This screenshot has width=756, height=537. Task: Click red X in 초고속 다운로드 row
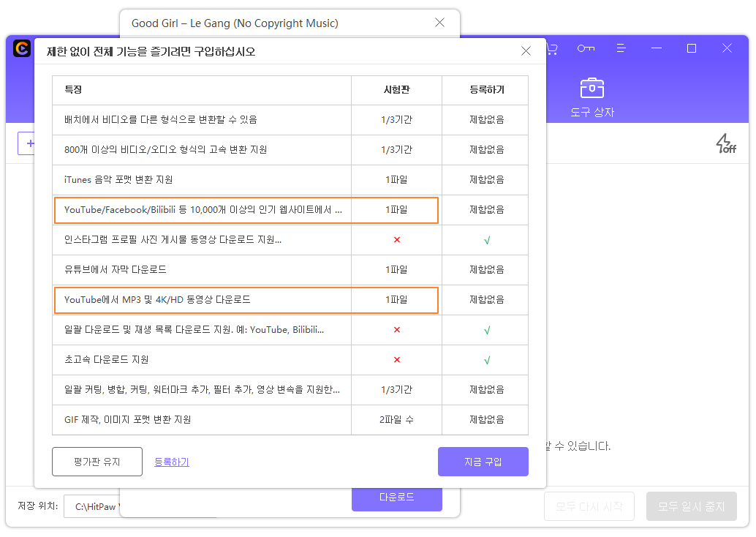397,359
